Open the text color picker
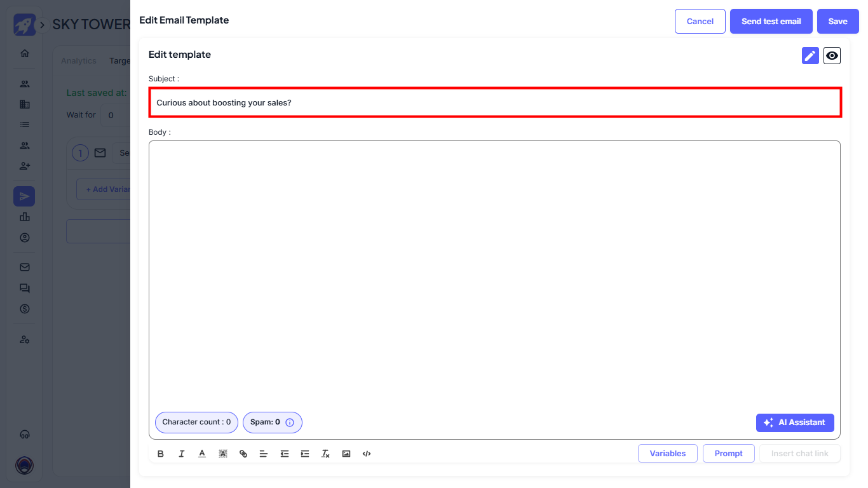 tap(202, 454)
